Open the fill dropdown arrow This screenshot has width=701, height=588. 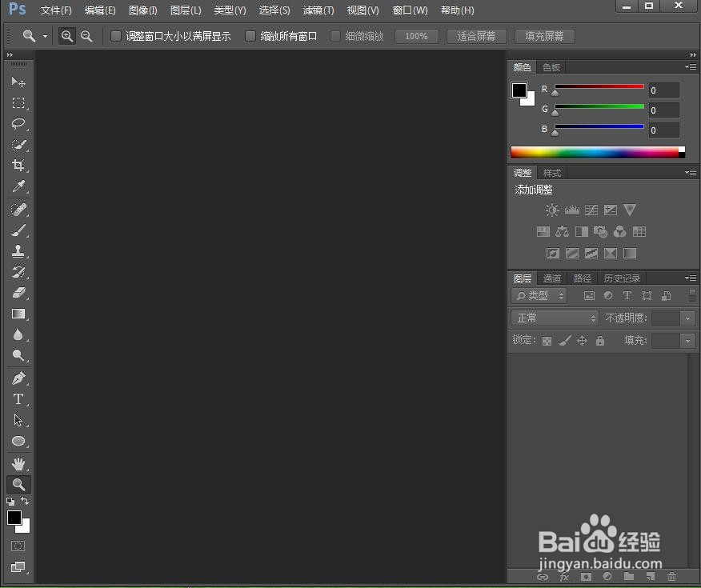pos(687,341)
